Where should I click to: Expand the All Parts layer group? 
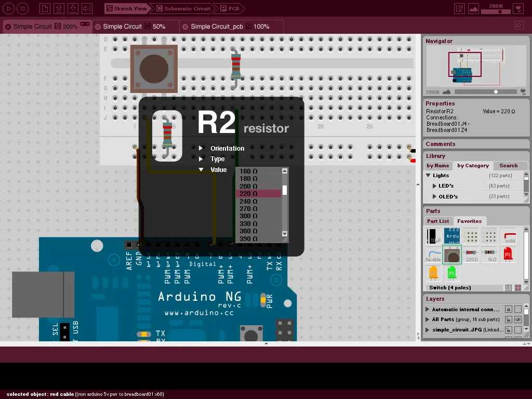click(428, 320)
